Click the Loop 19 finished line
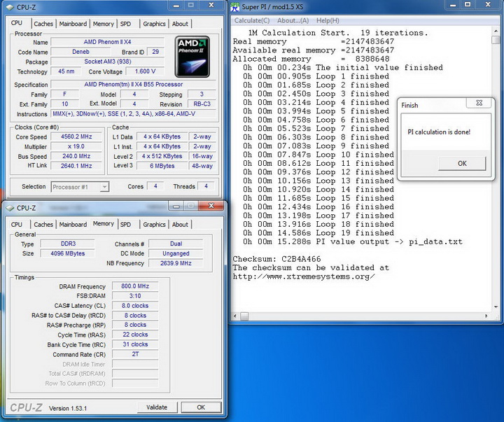Viewport: 504px width, 422px height. pyautogui.click(x=318, y=232)
